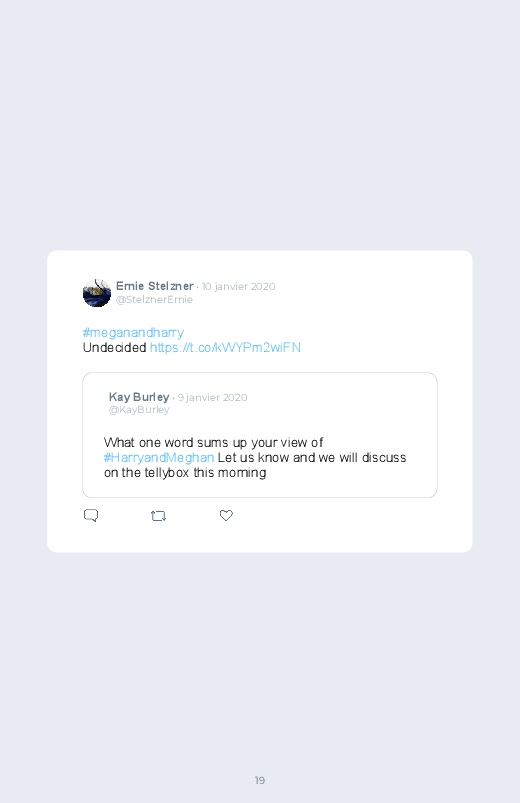
Task: Open Ernie Stelzner's profile avatar
Action: click(97, 293)
